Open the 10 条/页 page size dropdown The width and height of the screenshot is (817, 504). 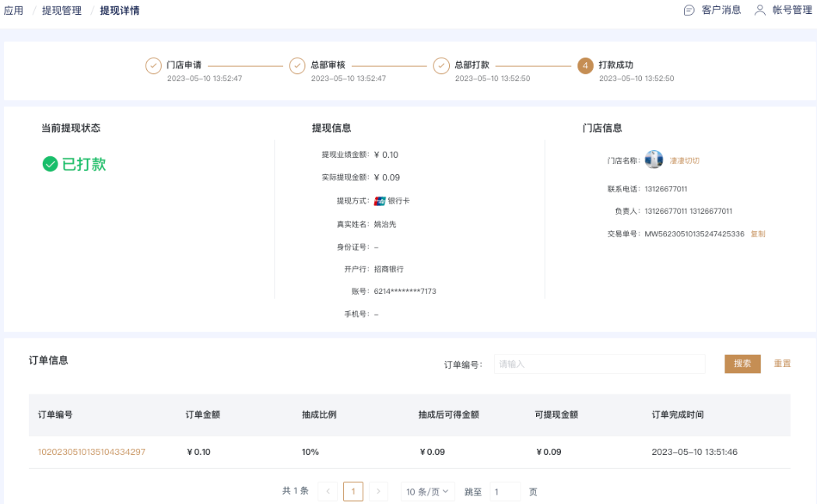point(428,492)
